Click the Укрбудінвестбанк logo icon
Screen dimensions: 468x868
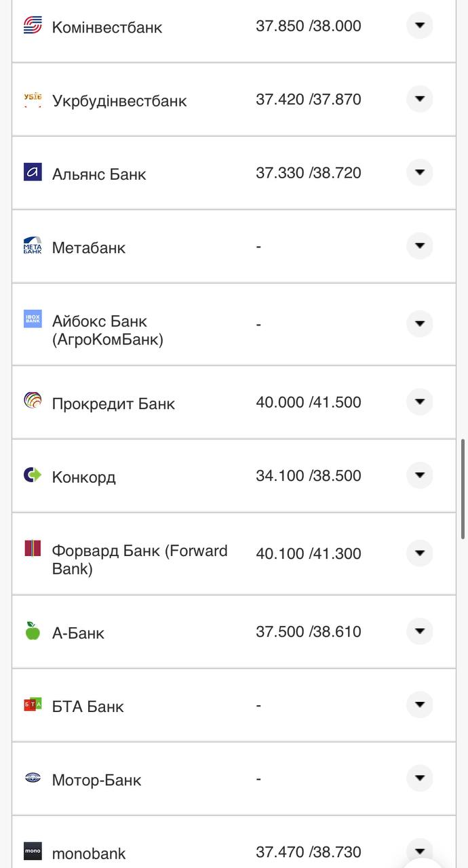[33, 100]
